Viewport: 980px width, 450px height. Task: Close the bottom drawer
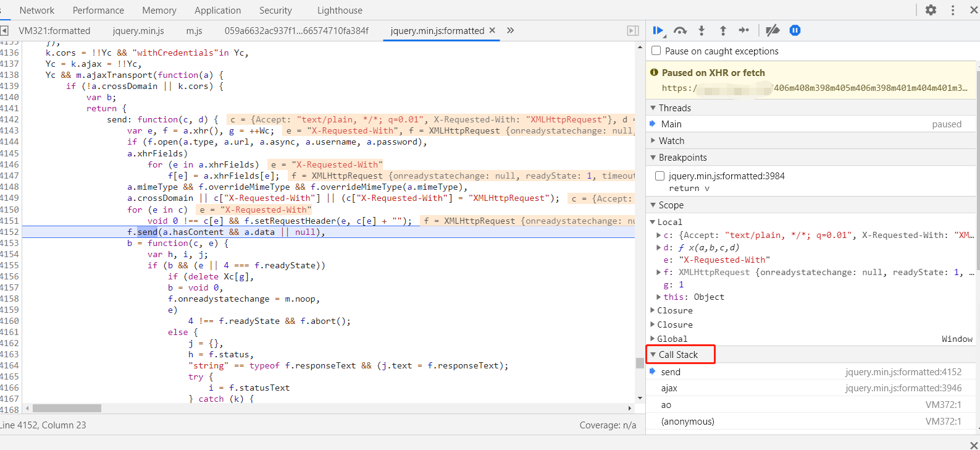coord(974,445)
